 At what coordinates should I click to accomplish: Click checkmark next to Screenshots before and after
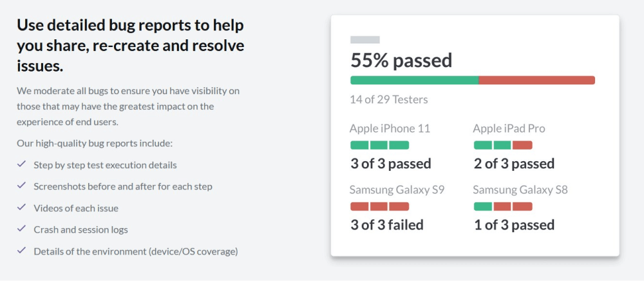click(21, 186)
